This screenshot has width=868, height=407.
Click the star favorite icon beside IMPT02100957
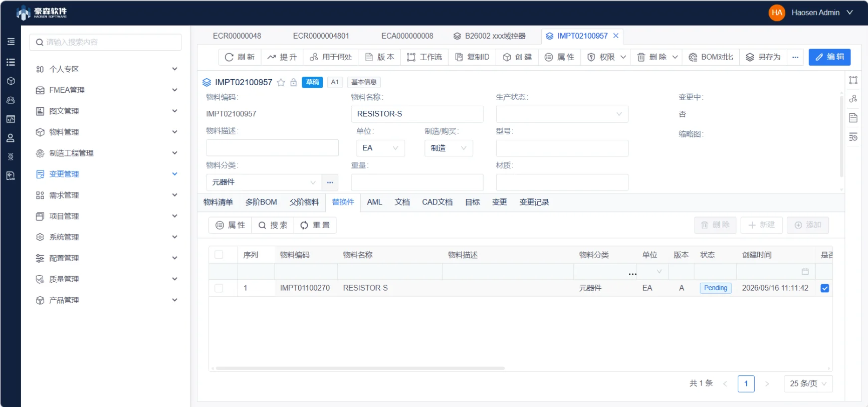pyautogui.click(x=281, y=82)
